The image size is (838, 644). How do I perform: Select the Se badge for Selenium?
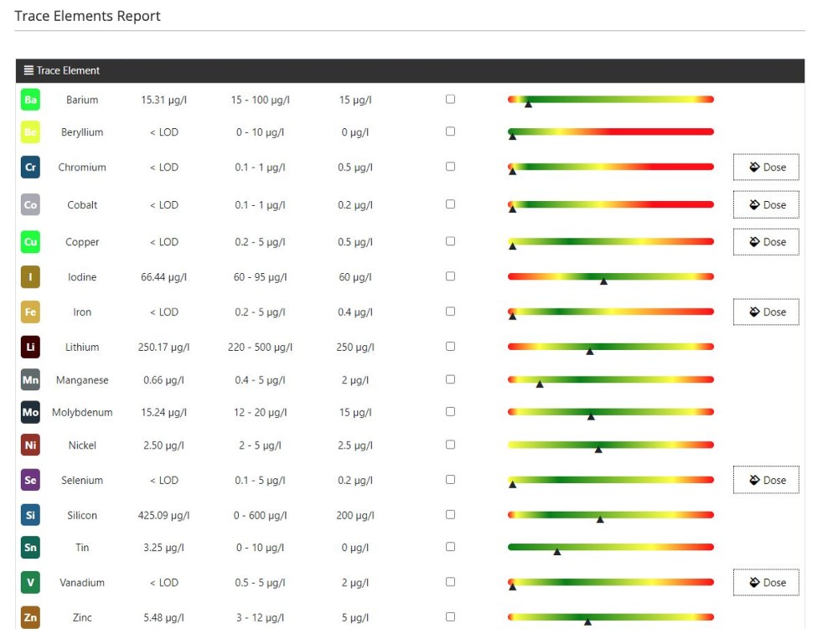tap(30, 480)
